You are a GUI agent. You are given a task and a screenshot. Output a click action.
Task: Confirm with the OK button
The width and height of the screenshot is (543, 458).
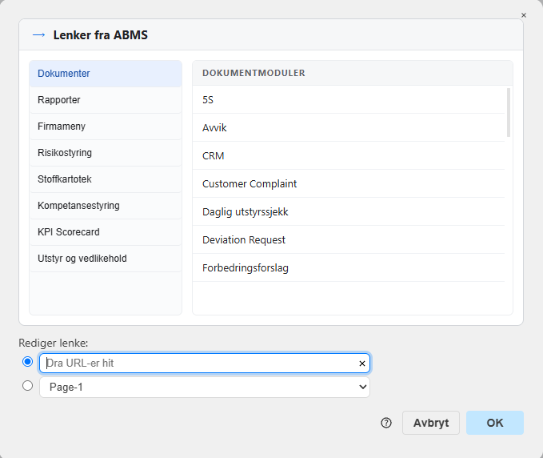pos(495,423)
